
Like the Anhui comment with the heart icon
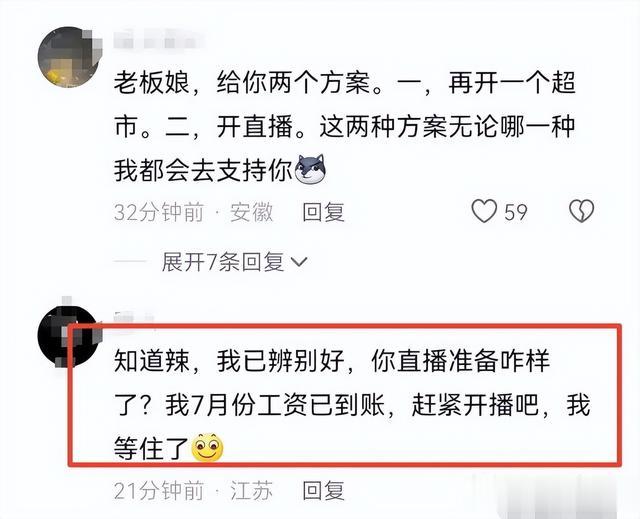click(484, 211)
